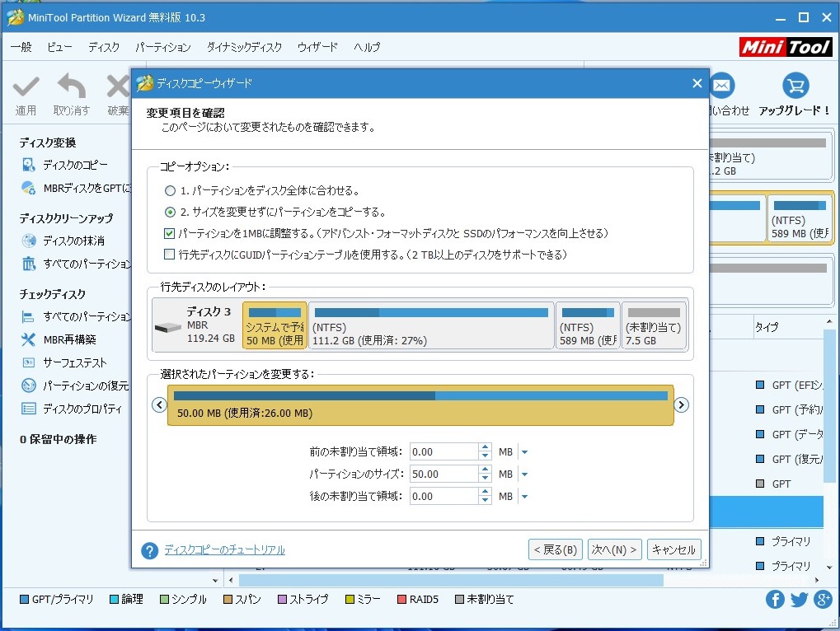Click the Apply checkmark icon in toolbar

pyautogui.click(x=26, y=86)
